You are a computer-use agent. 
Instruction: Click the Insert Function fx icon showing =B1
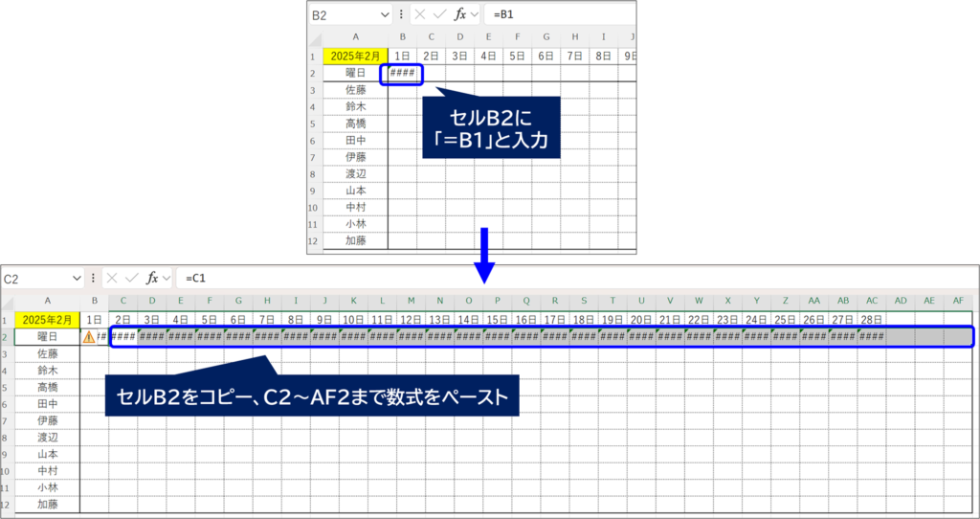[460, 15]
